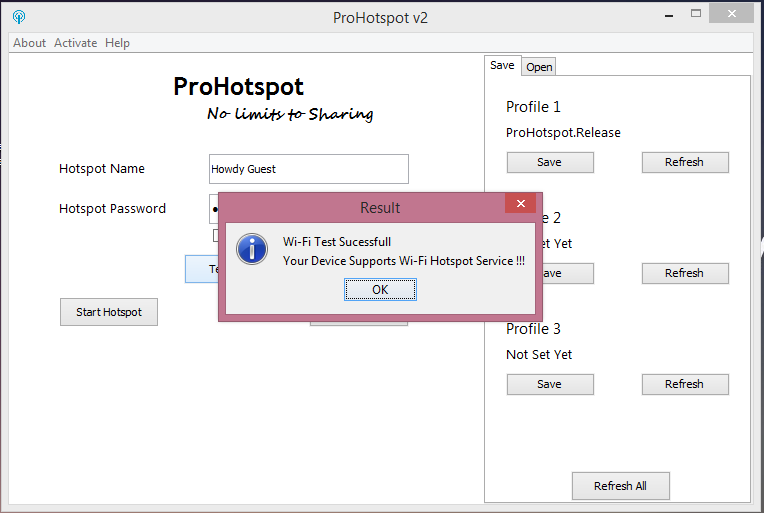The width and height of the screenshot is (764, 513).
Task: Click the Hotspot Name input field
Action: click(309, 169)
